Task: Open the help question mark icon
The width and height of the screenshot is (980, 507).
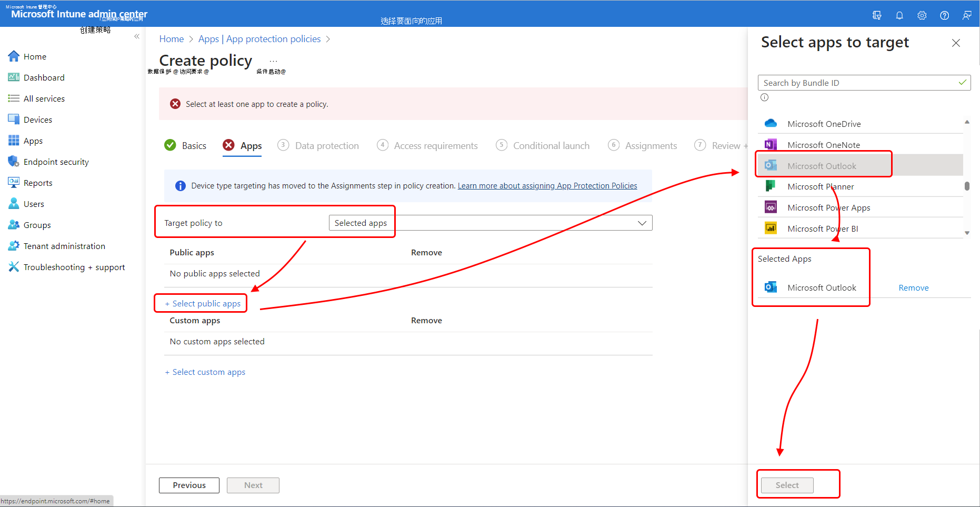Action: [x=945, y=15]
